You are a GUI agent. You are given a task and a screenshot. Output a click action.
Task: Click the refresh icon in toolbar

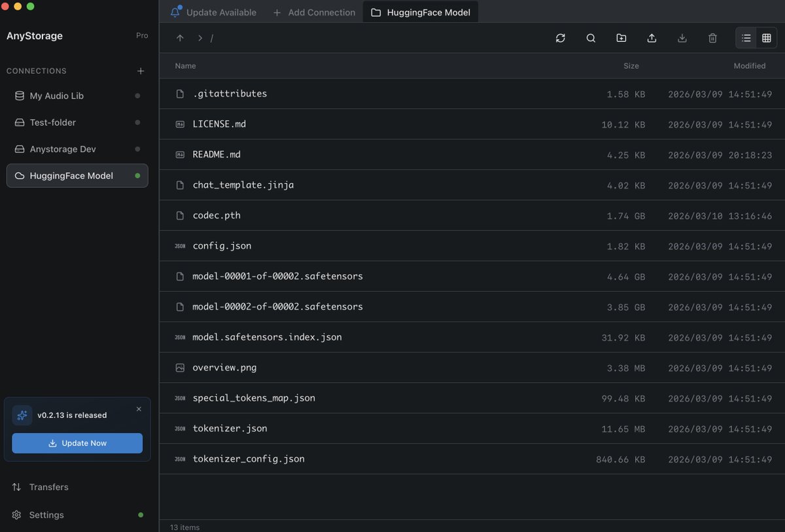(x=561, y=38)
